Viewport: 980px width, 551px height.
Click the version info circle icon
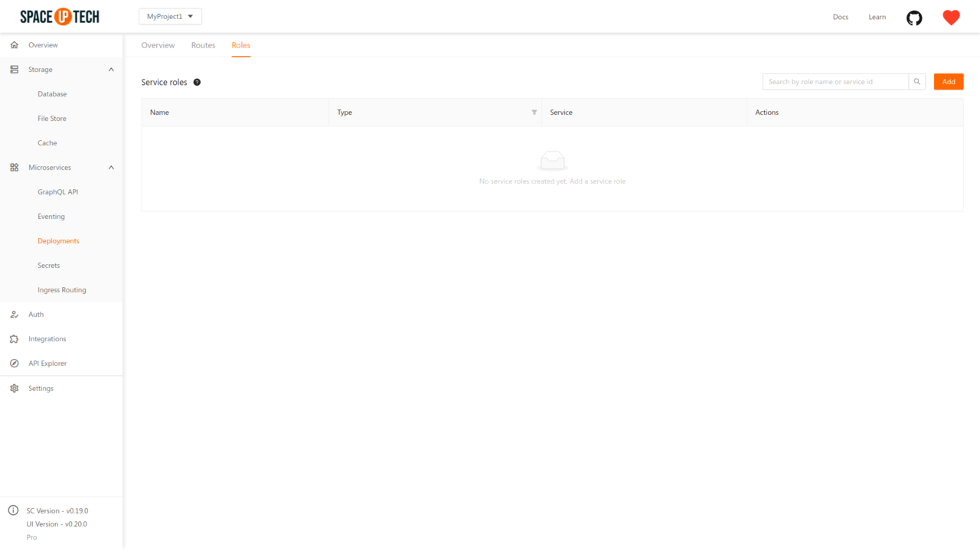13,510
